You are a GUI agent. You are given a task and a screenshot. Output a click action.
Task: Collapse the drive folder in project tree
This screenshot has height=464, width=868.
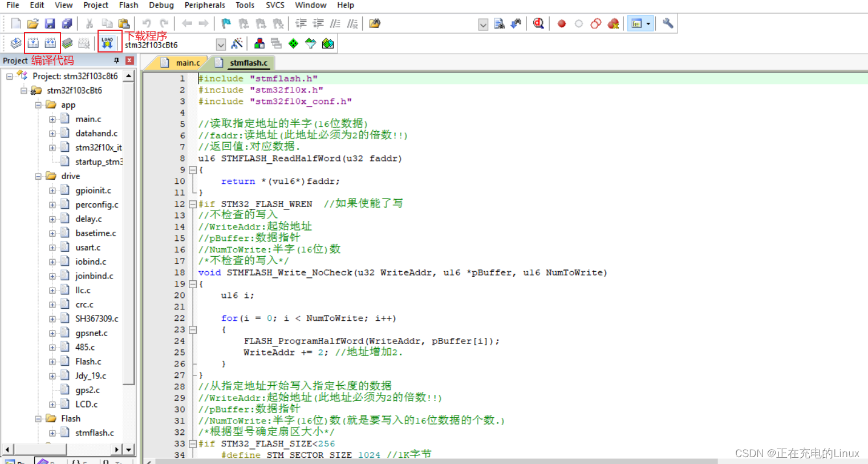tap(38, 176)
